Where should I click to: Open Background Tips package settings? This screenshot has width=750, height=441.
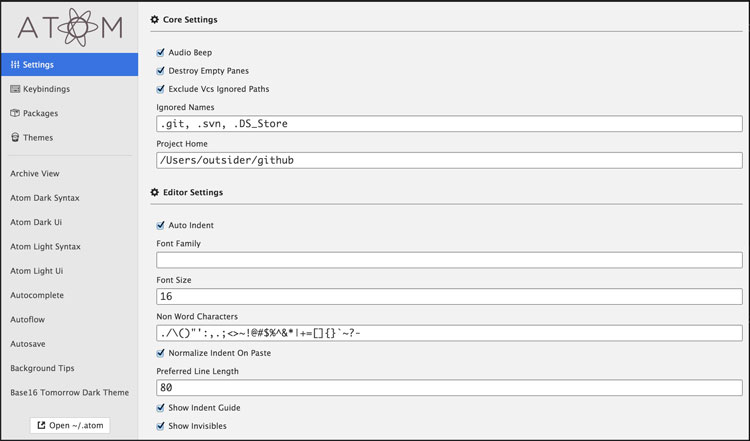42,368
